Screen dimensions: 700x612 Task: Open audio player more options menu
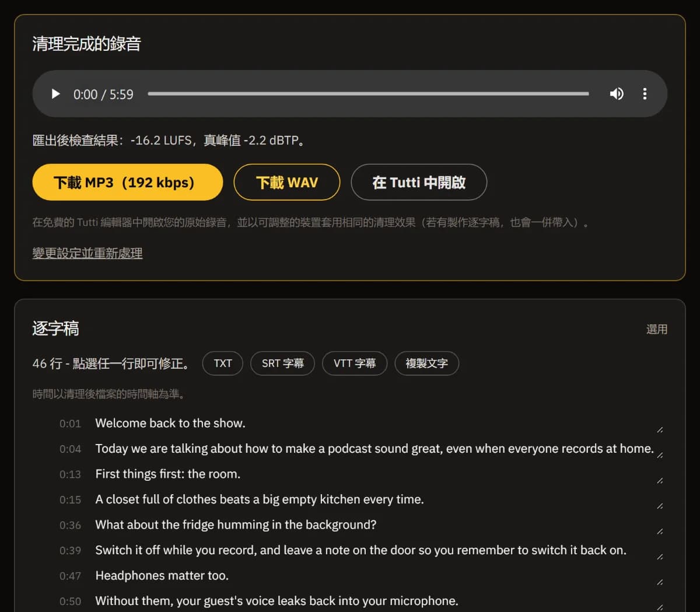tap(645, 94)
